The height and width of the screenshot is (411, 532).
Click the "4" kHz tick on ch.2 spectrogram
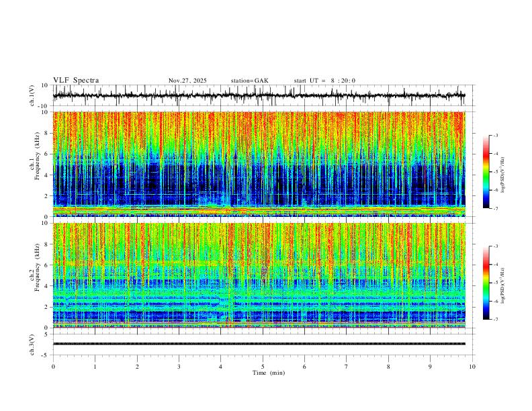pos(47,286)
